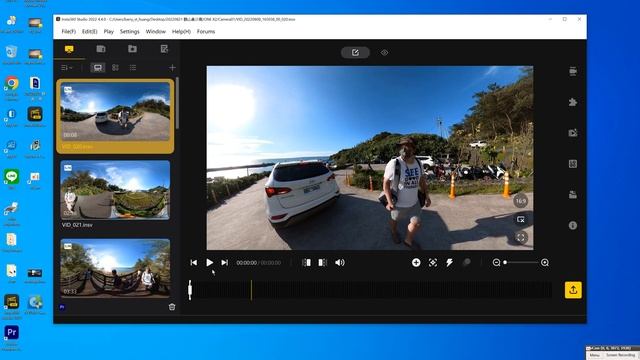Click the VID_021.insv file name

(77, 225)
